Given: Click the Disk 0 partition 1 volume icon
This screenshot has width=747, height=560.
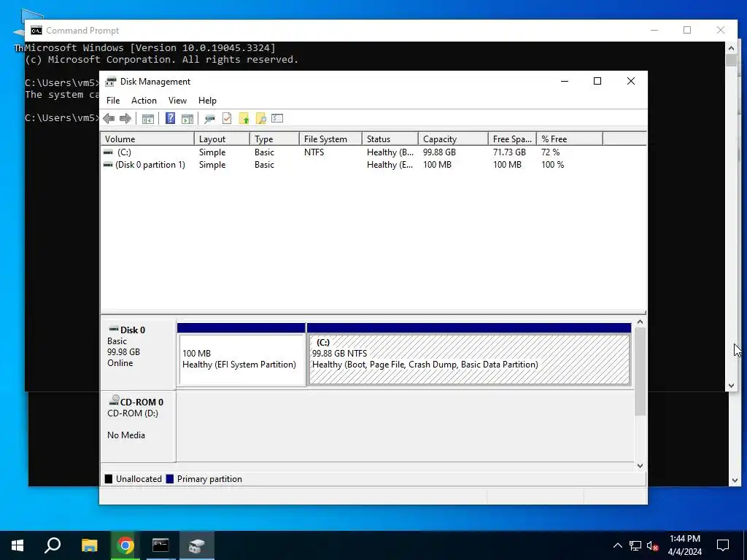Looking at the screenshot, I should (x=108, y=165).
